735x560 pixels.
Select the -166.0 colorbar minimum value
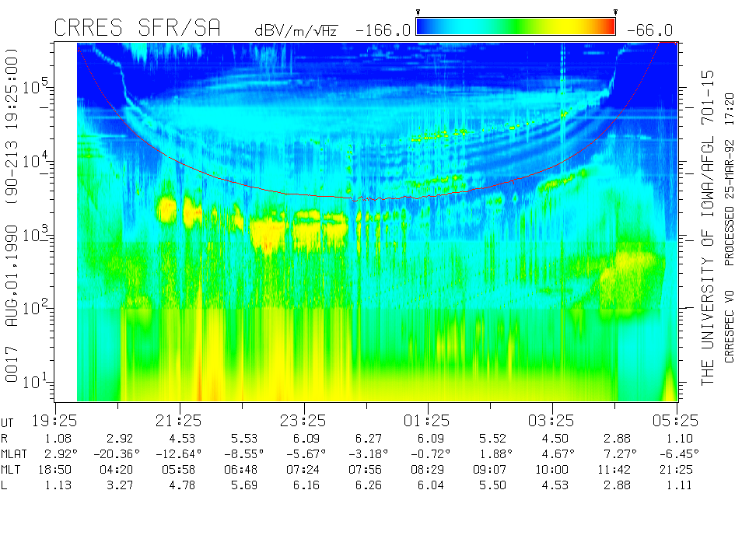click(382, 30)
